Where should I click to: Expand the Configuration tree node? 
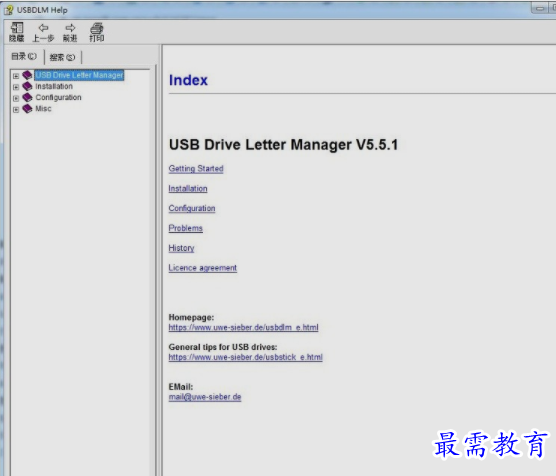pos(16,98)
